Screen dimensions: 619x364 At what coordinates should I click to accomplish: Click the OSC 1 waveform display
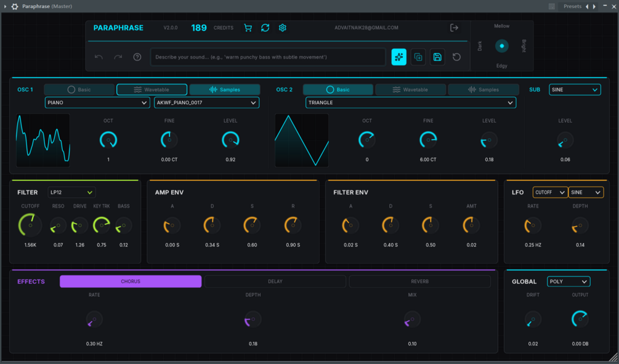tap(43, 140)
